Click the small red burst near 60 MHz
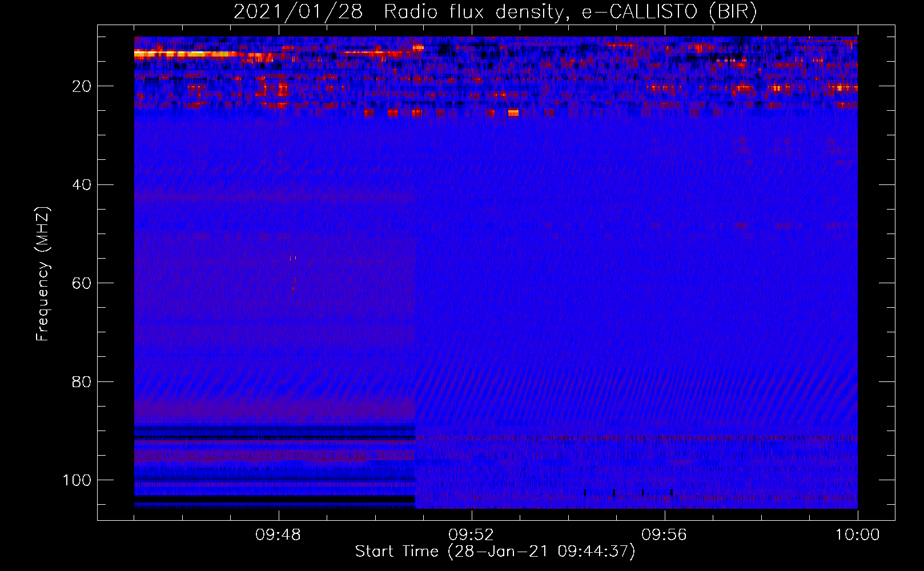Screen dimensions: 924x571 tap(293, 288)
